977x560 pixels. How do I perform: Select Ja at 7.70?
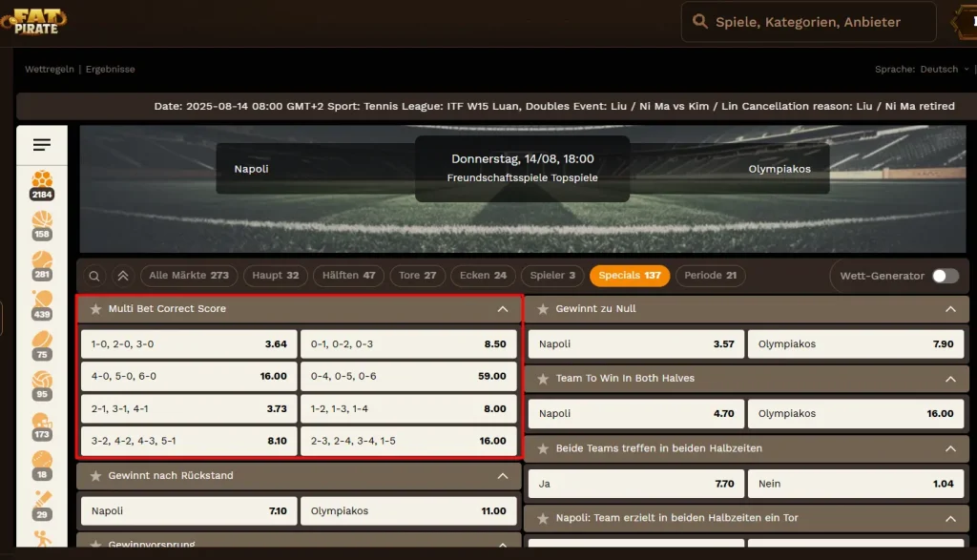(636, 484)
